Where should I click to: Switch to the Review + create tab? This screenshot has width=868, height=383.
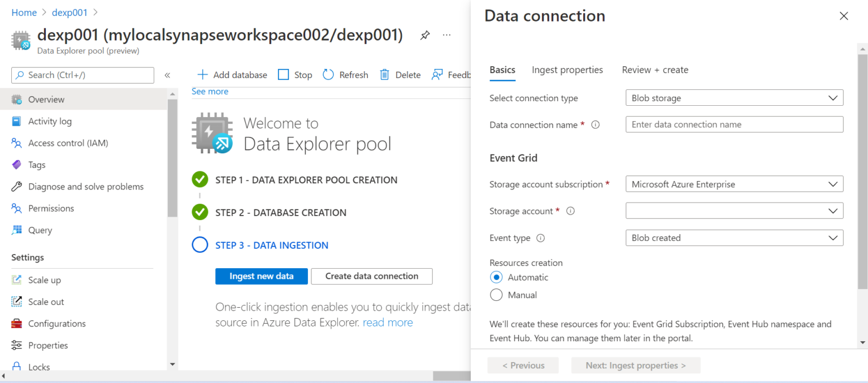tap(655, 70)
